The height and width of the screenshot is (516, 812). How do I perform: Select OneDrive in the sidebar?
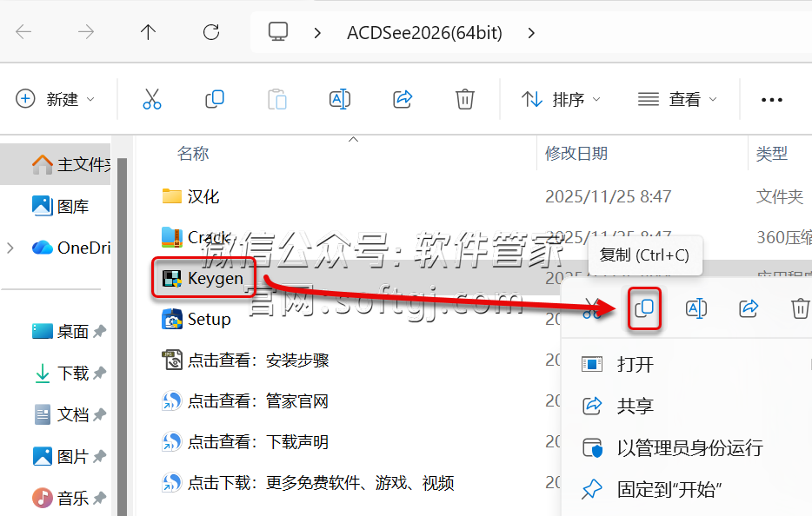[x=71, y=248]
